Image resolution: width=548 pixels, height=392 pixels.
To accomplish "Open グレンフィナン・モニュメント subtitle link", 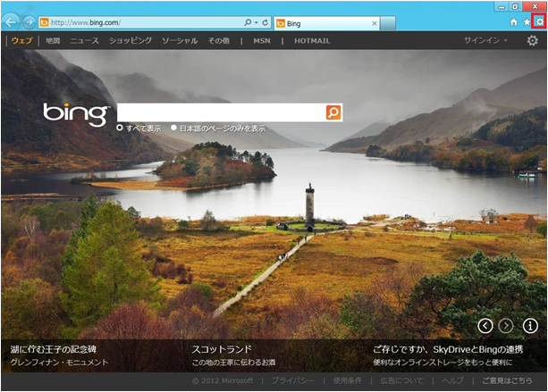I will tap(59, 363).
